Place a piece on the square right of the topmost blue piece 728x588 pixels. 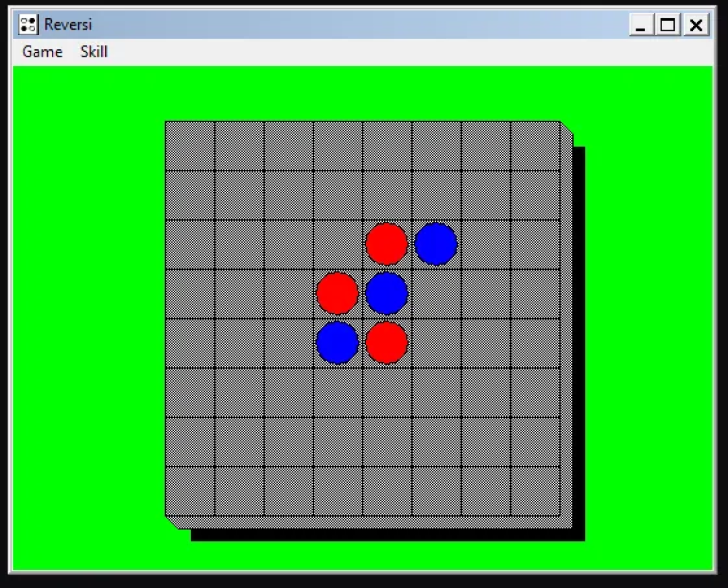(x=485, y=244)
